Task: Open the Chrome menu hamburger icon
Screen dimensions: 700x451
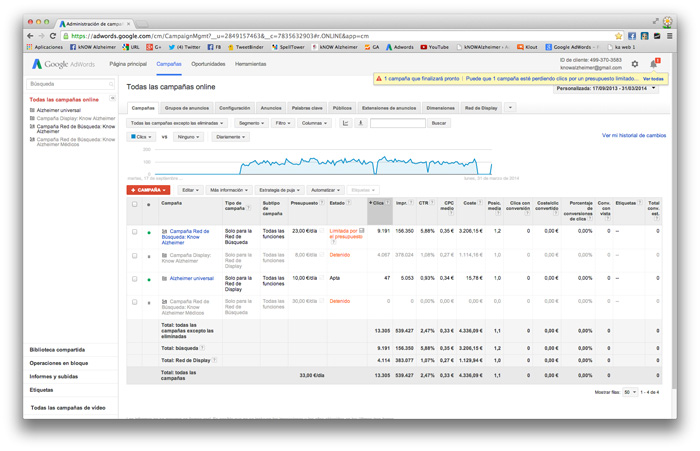Action: [x=669, y=36]
